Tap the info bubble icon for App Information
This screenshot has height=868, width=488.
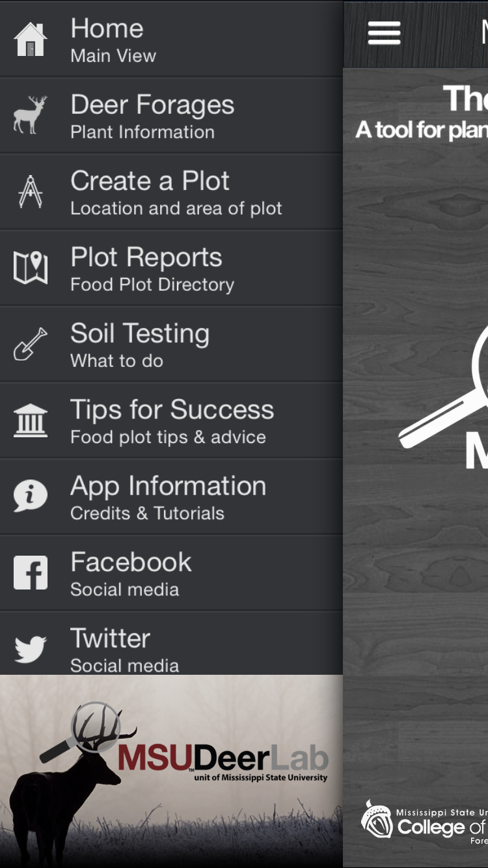coord(30,495)
